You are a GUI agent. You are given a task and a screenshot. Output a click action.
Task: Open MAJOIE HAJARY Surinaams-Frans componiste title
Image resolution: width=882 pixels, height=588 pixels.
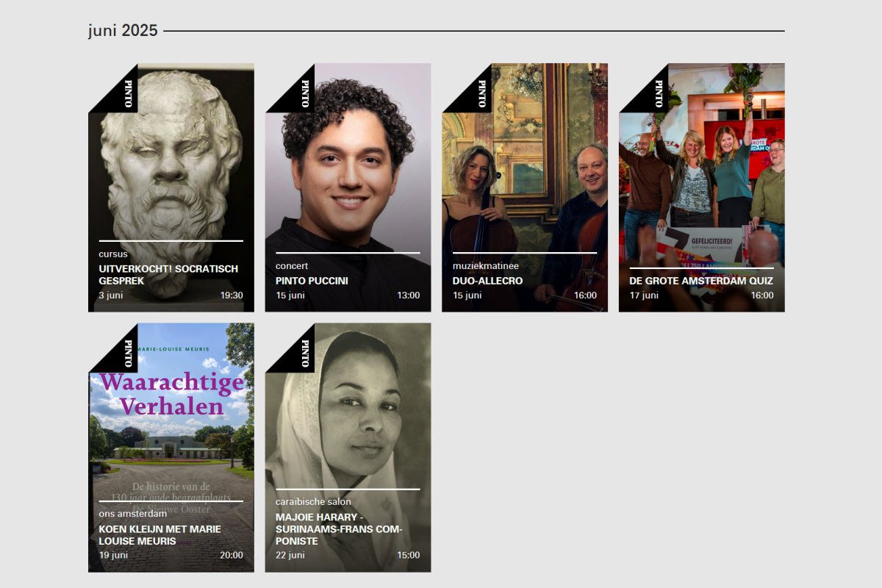point(339,529)
